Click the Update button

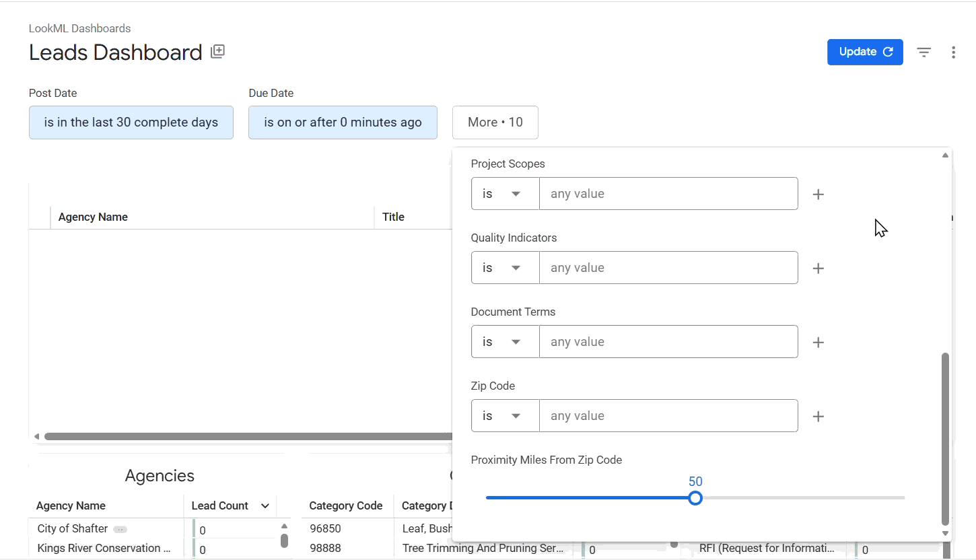(865, 52)
